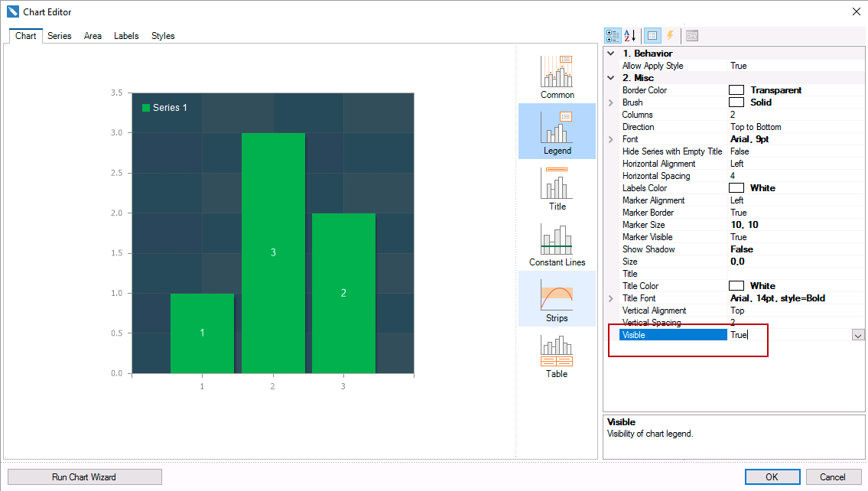Click the chart bar labeled 3
The height and width of the screenshot is (491, 868).
[274, 253]
